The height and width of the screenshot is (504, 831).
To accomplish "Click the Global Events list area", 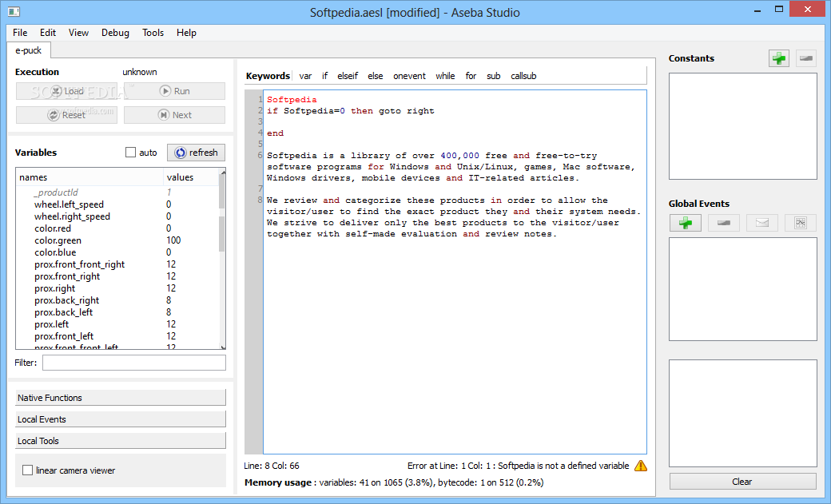I will click(742, 289).
